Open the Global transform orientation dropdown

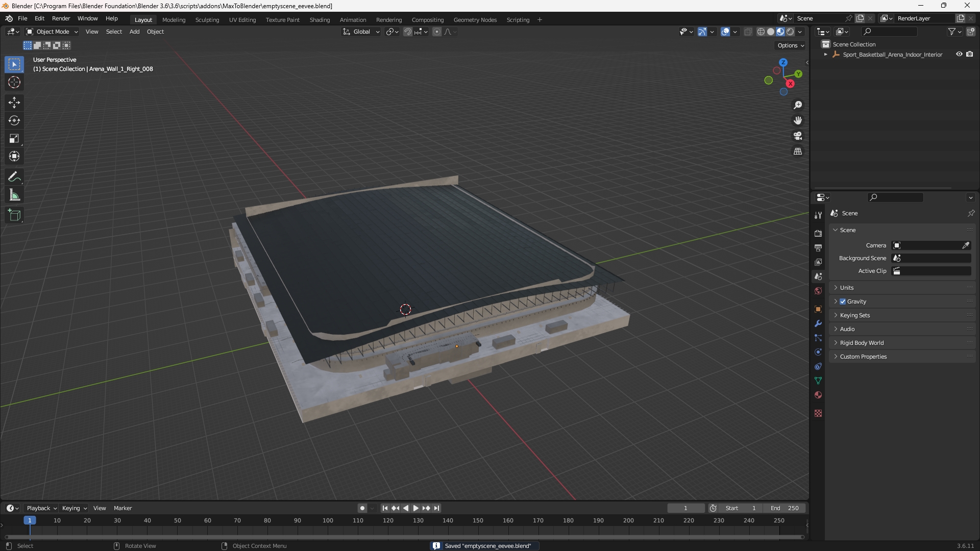pos(361,32)
